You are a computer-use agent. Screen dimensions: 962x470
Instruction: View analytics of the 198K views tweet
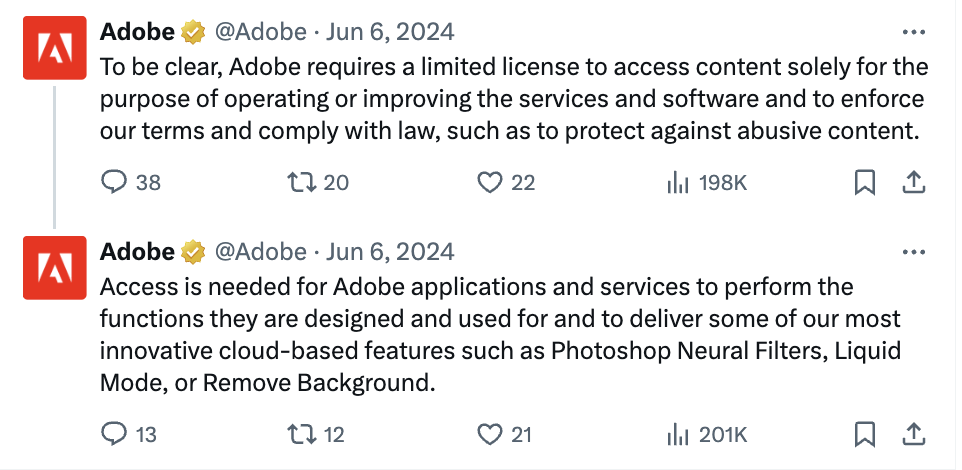coord(677,183)
